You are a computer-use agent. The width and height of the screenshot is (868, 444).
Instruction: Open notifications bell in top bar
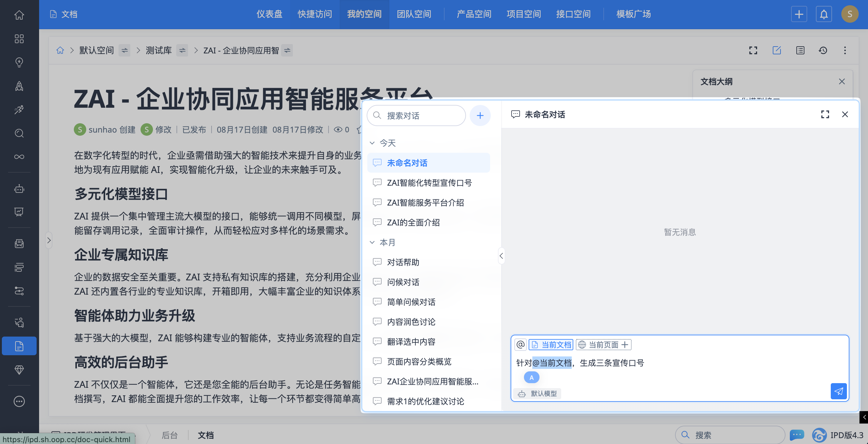click(x=824, y=14)
